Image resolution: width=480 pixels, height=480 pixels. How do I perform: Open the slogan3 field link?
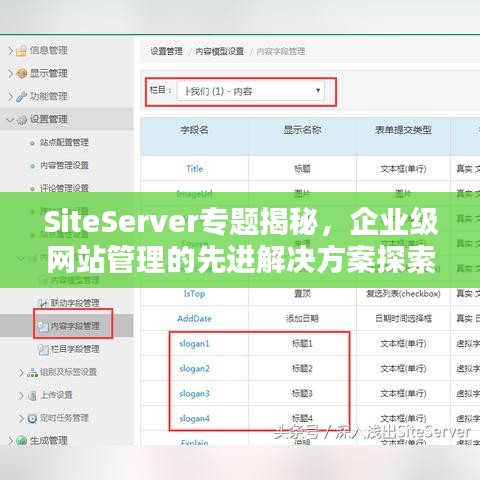194,394
